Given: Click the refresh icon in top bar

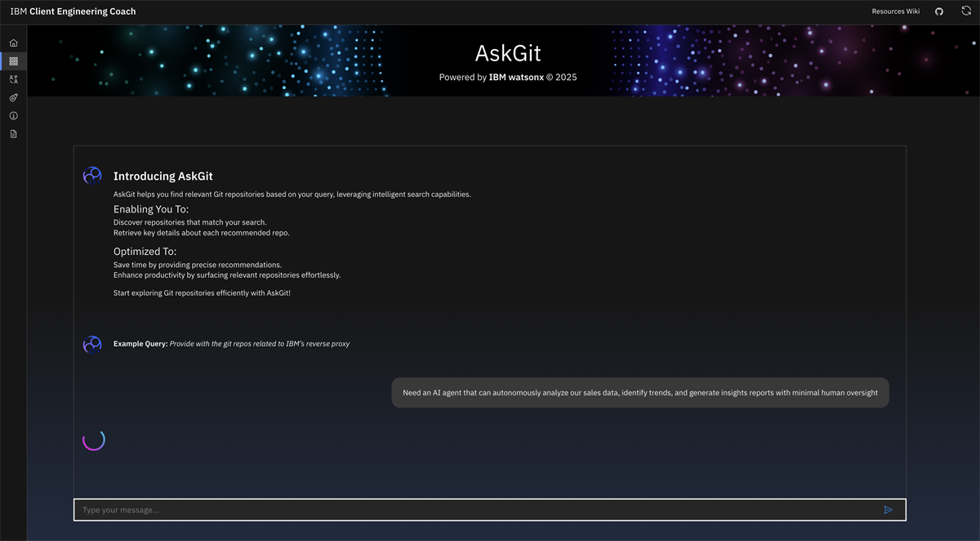Looking at the screenshot, I should [966, 11].
